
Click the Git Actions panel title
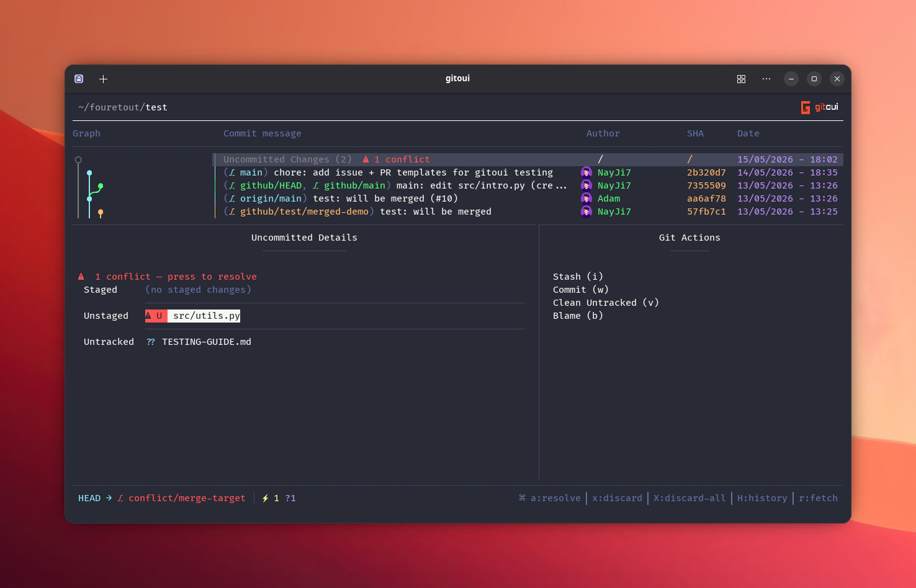(689, 238)
